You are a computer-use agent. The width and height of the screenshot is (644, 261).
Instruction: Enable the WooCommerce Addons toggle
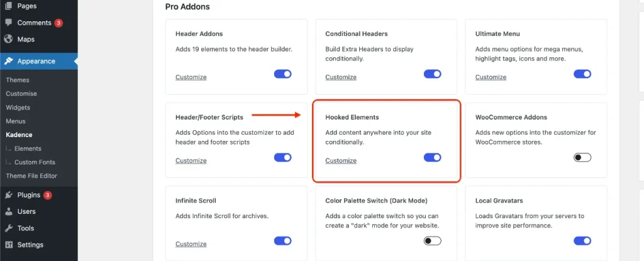tap(582, 157)
